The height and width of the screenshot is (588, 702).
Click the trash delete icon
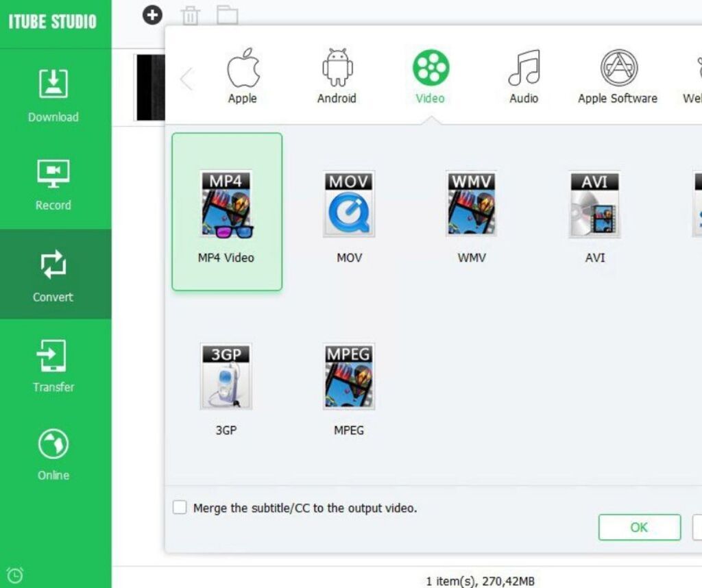(x=190, y=15)
